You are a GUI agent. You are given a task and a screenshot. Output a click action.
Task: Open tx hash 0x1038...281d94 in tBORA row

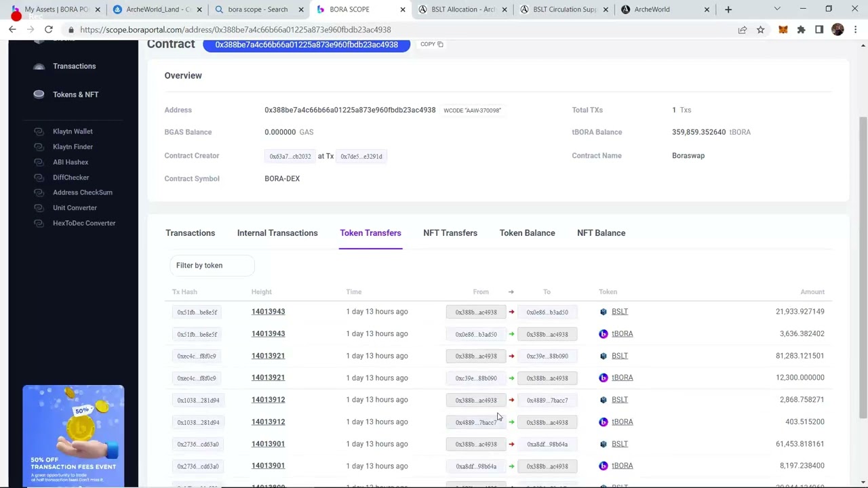[198, 422]
